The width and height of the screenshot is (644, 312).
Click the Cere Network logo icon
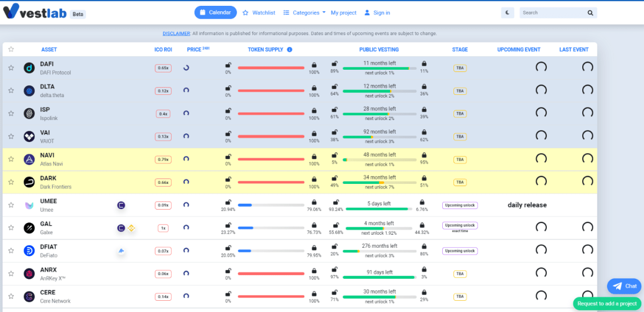click(29, 296)
